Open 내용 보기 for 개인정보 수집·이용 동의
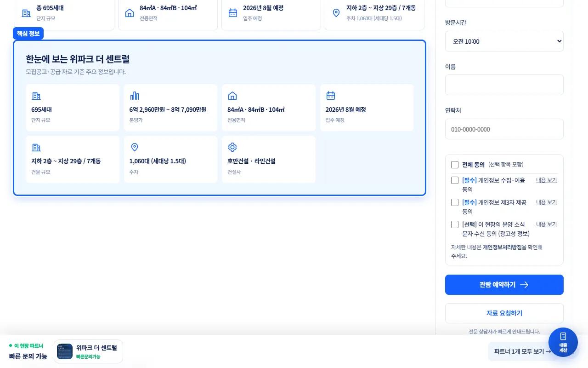 [546, 180]
